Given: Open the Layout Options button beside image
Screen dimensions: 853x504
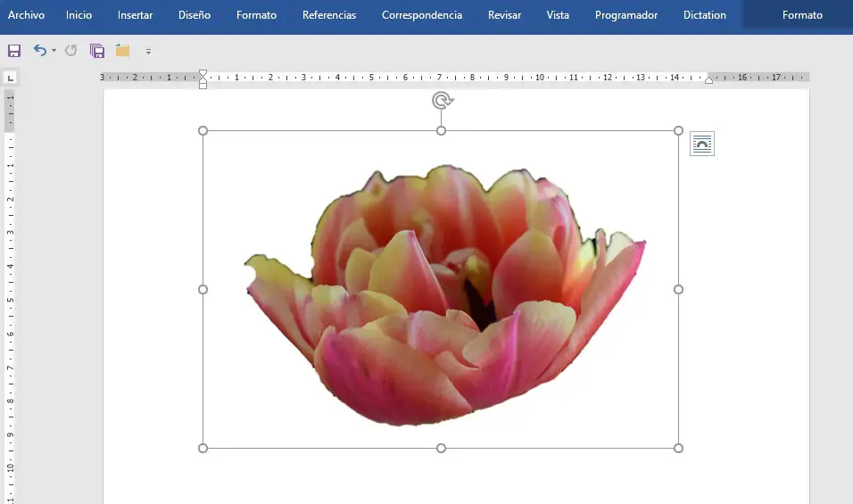Looking at the screenshot, I should 702,145.
